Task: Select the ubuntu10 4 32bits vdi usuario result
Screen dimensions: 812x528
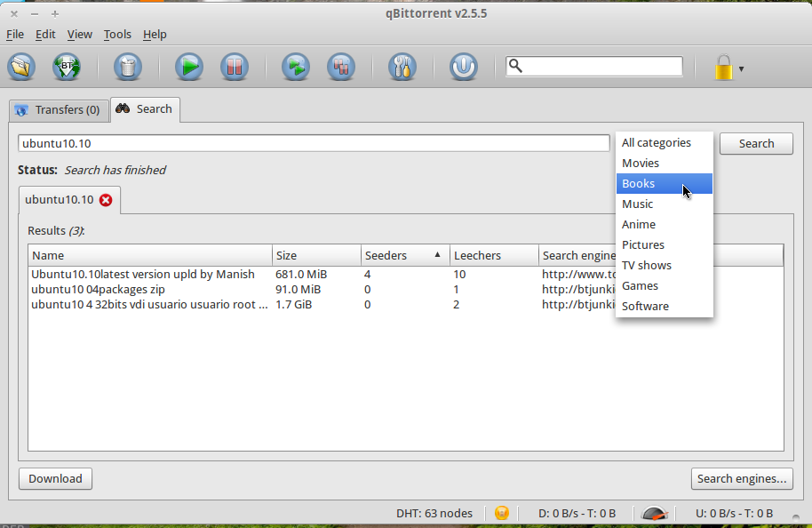Action: coord(149,304)
